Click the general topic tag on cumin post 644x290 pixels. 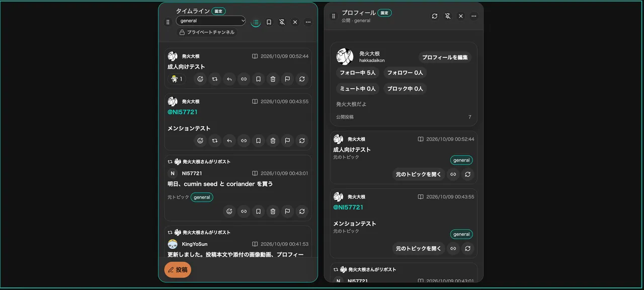[202, 197]
